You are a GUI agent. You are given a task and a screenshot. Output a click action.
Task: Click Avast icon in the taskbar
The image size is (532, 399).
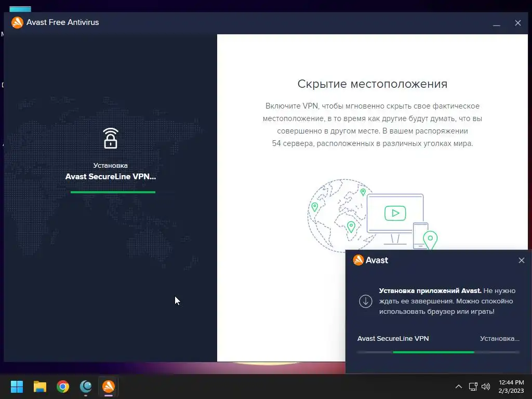109,387
